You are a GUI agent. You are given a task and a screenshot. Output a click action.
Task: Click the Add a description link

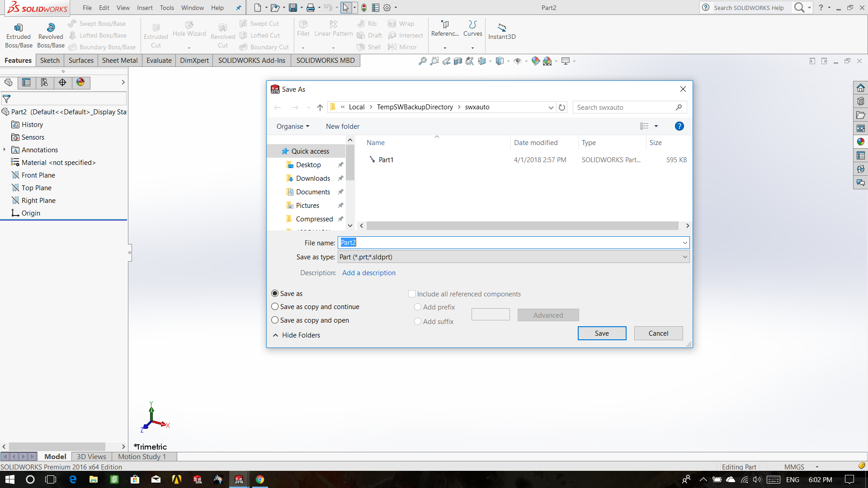(368, 273)
